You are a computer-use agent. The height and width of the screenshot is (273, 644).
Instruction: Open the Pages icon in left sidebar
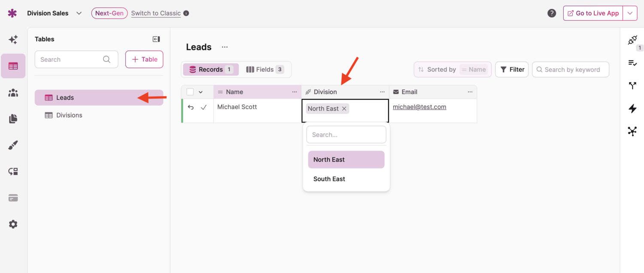click(13, 119)
